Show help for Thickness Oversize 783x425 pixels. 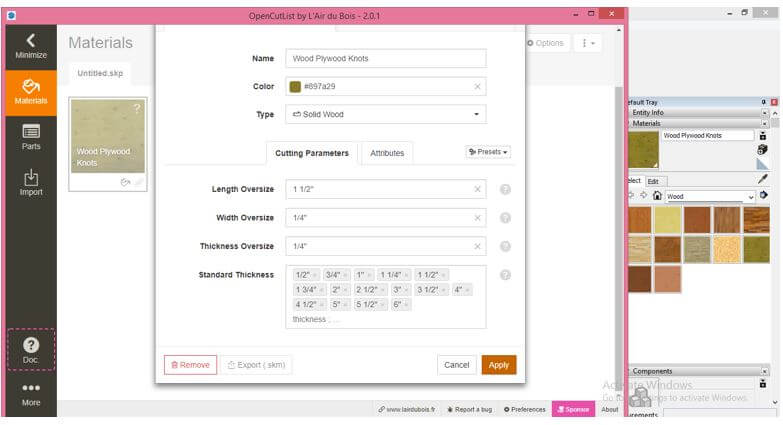505,246
